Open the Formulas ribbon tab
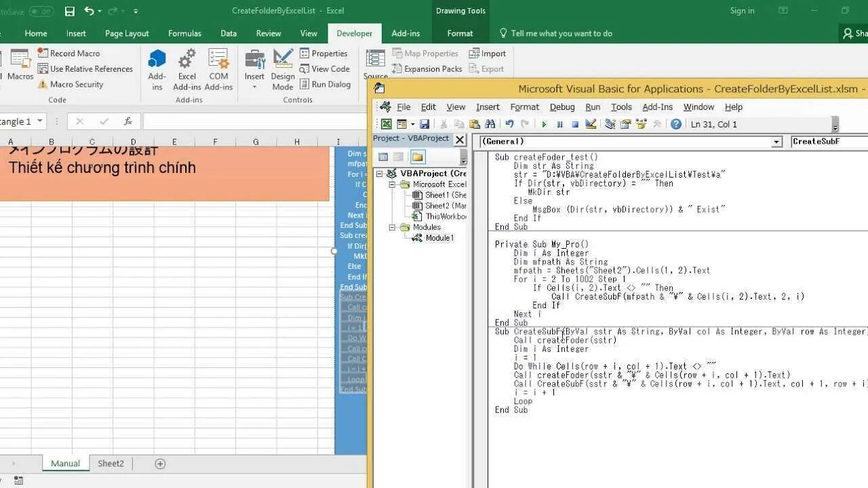The image size is (868, 488). pos(184,33)
